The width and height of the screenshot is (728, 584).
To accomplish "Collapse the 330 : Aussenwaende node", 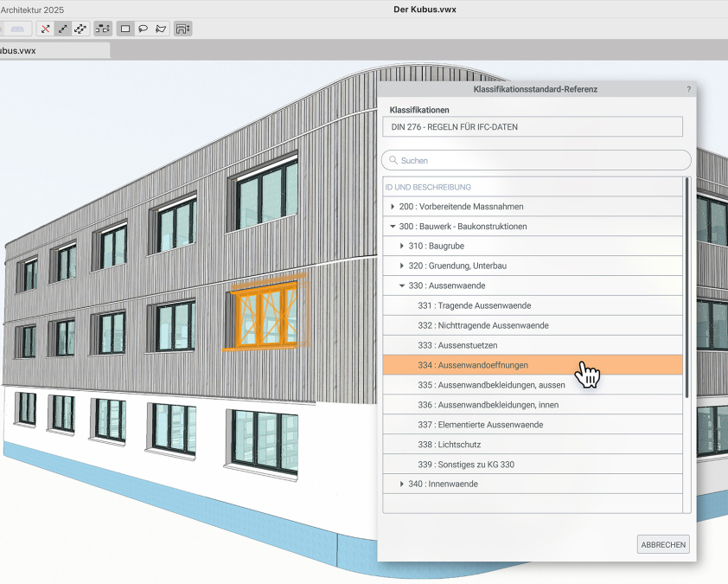I will (x=402, y=286).
